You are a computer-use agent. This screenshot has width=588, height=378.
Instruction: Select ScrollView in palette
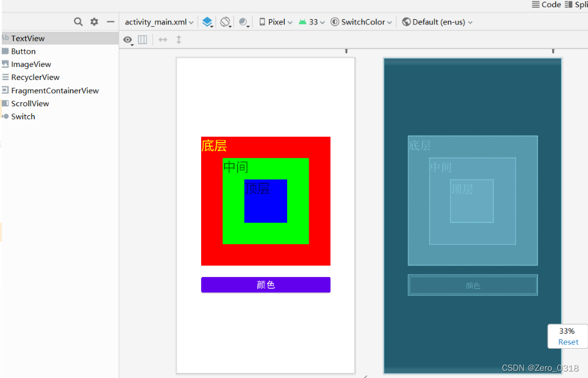[x=60, y=103]
